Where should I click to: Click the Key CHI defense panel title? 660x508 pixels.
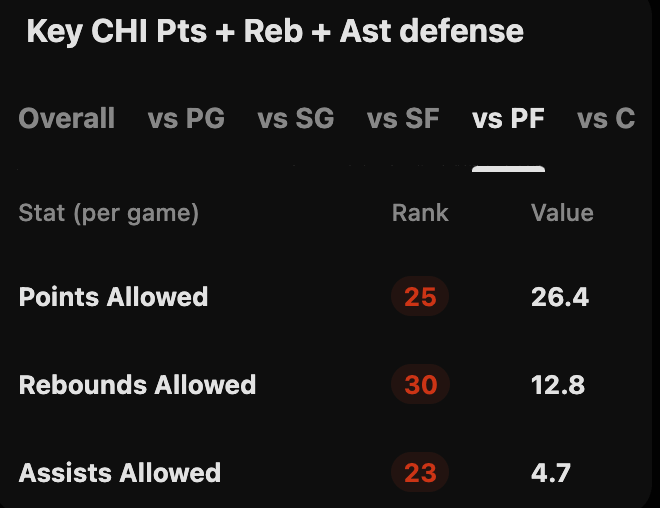[274, 31]
